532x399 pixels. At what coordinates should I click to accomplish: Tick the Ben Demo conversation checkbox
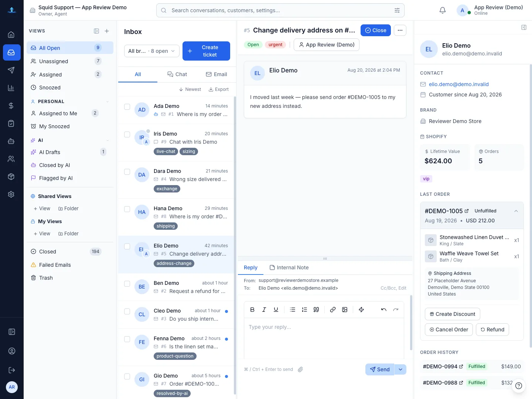click(127, 284)
